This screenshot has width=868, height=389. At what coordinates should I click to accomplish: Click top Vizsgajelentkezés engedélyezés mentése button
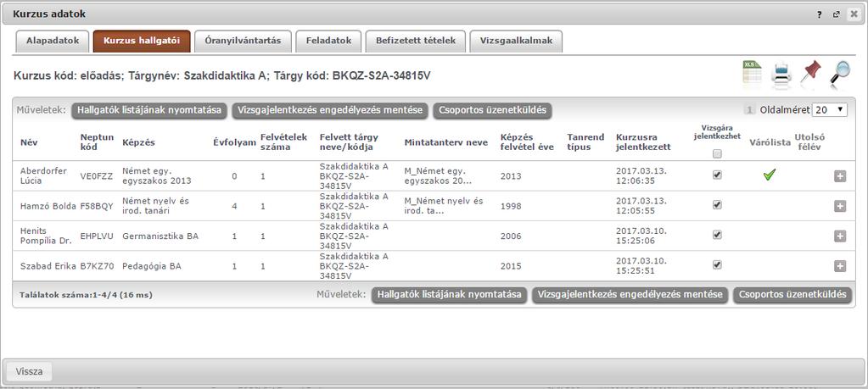coord(330,110)
